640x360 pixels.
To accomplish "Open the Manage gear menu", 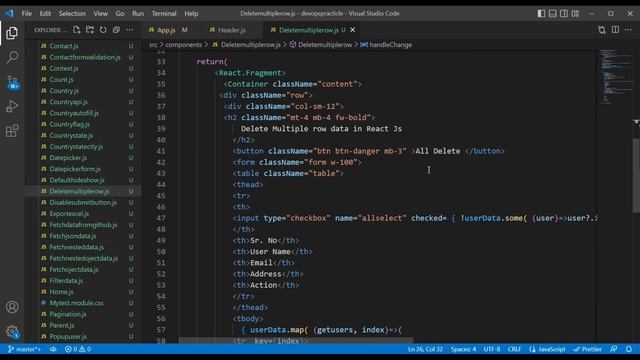I will [x=12, y=331].
